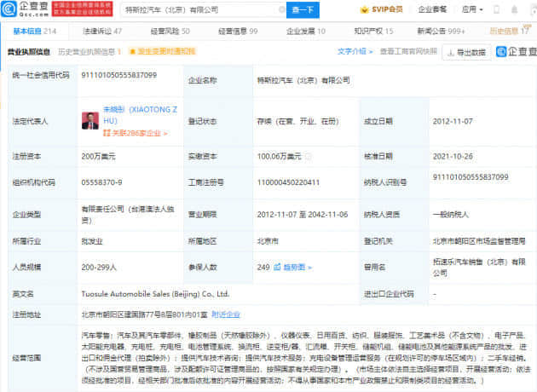The image size is (537, 392).
Task: Click former name 拓速乐汽车销售（北京）有限公司
Action: (479, 268)
